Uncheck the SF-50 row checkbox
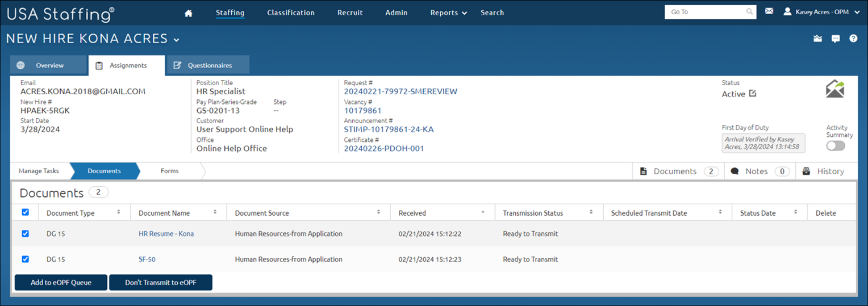The width and height of the screenshot is (868, 306). (x=25, y=259)
